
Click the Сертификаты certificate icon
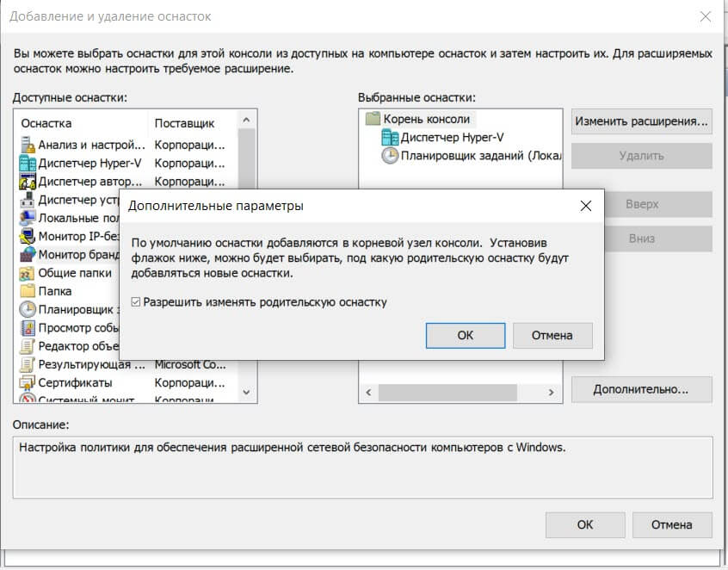point(28,383)
